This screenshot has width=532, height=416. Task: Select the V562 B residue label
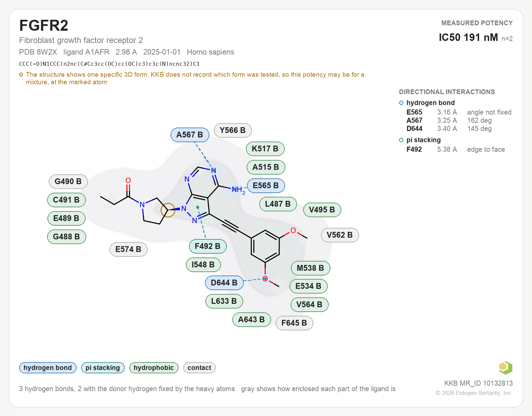[340, 235]
